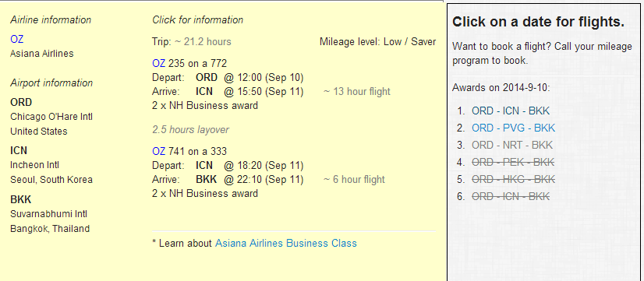Choose struck-through ORD - PEK - BKK route

point(513,162)
